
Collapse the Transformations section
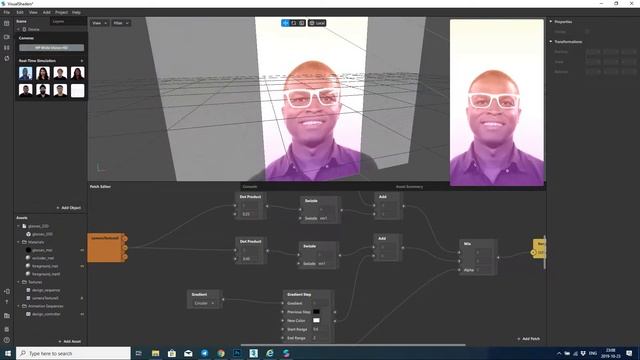click(551, 42)
